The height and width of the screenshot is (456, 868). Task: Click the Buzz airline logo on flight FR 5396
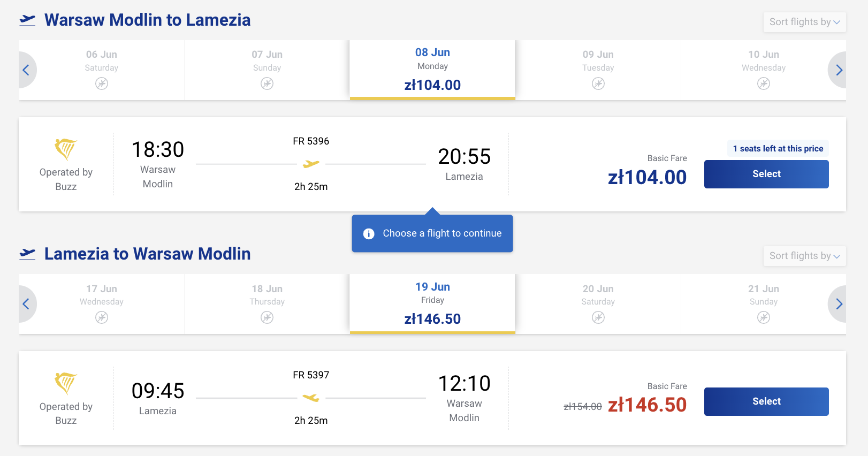[x=66, y=149]
